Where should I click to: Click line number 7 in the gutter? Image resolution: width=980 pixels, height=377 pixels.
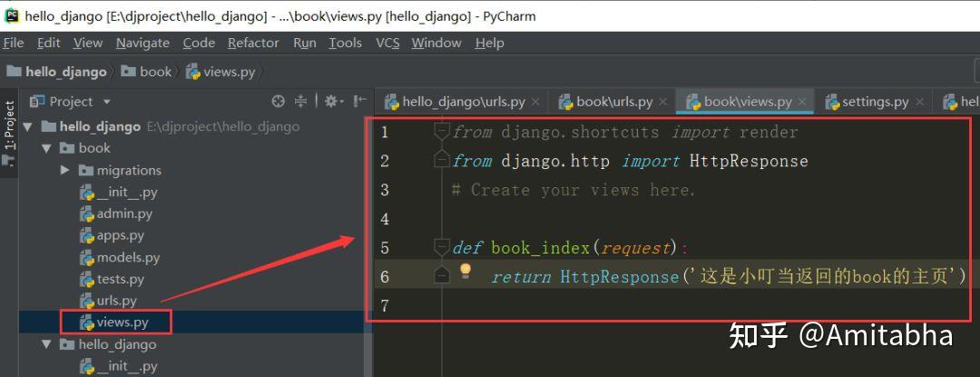[x=385, y=306]
